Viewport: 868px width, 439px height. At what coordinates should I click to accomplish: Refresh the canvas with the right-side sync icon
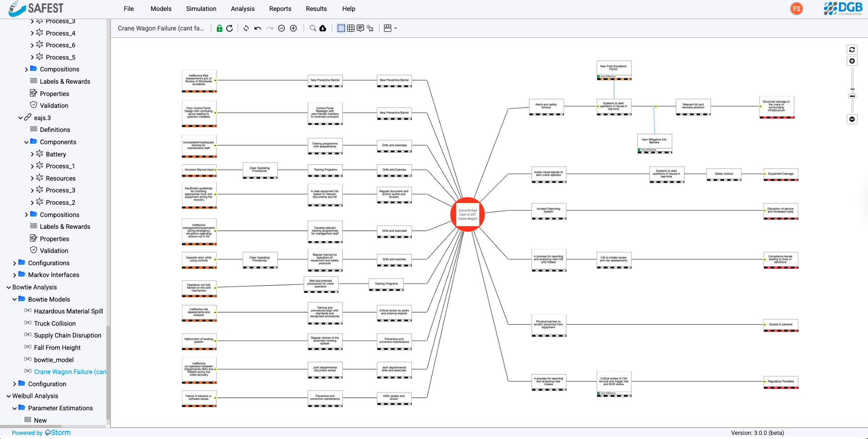click(x=852, y=50)
